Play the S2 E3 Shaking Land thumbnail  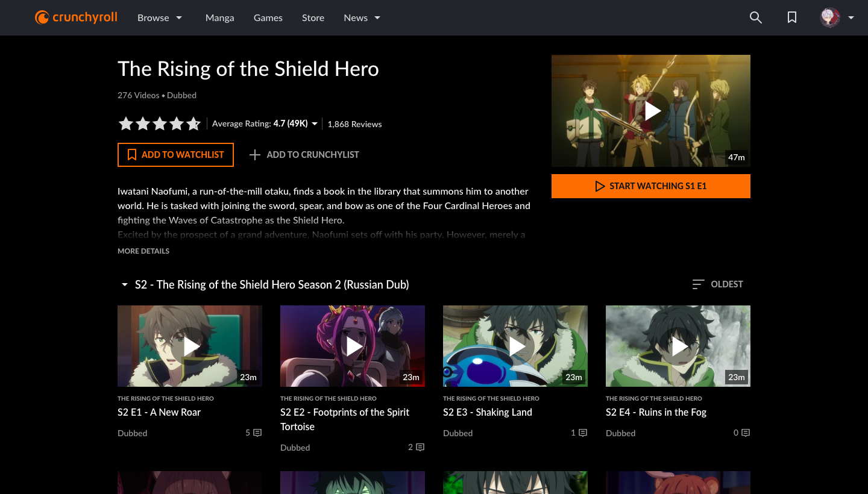[515, 346]
